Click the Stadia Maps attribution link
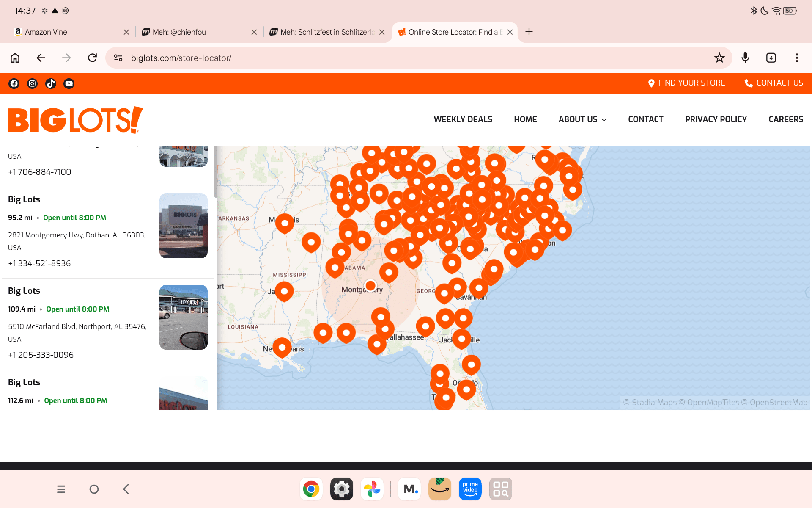 pos(650,403)
